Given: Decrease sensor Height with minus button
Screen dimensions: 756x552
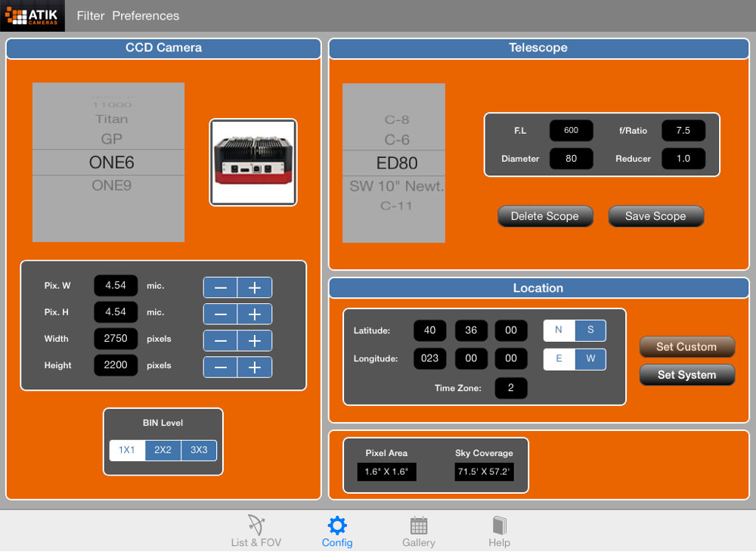Looking at the screenshot, I should 220,367.
